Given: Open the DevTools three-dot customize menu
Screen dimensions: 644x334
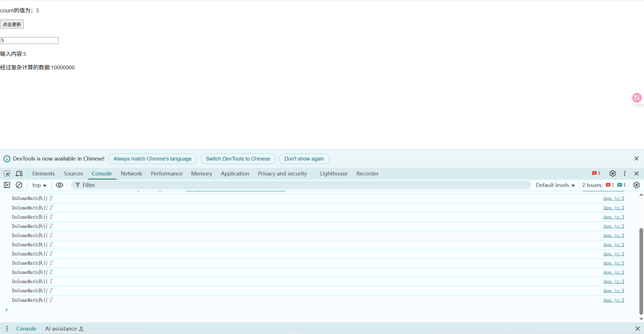Looking at the screenshot, I should (x=624, y=173).
